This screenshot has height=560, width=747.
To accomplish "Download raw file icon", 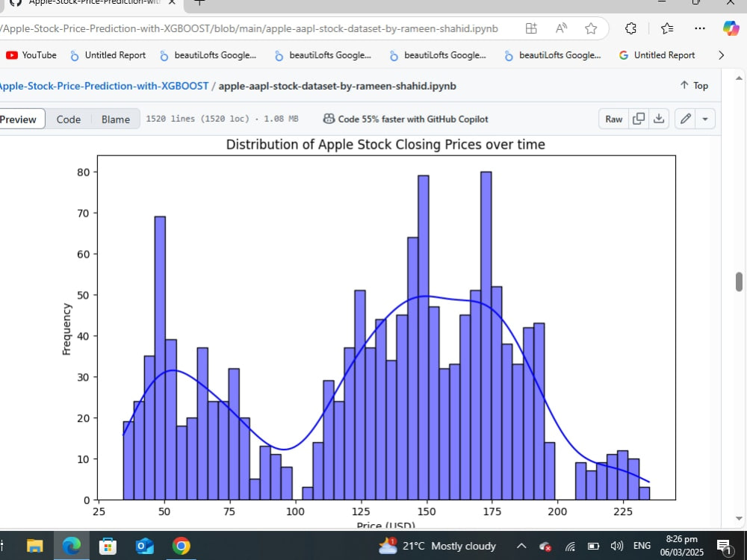I will coord(659,119).
